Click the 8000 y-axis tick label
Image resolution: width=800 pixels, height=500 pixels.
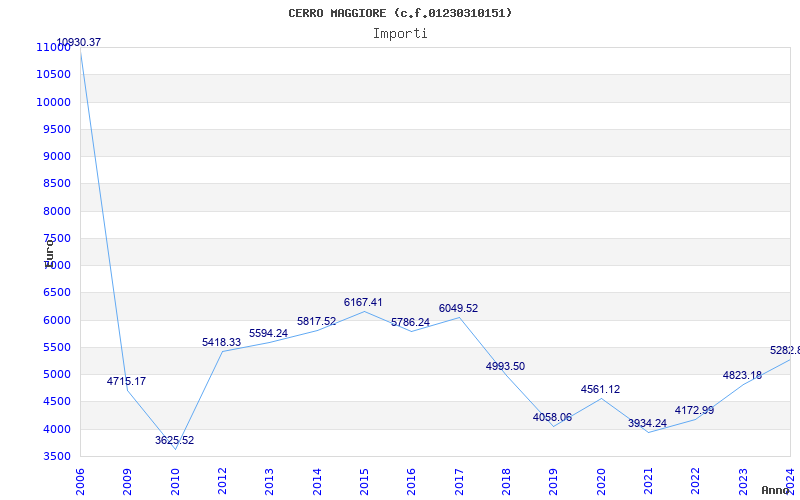tap(56, 211)
